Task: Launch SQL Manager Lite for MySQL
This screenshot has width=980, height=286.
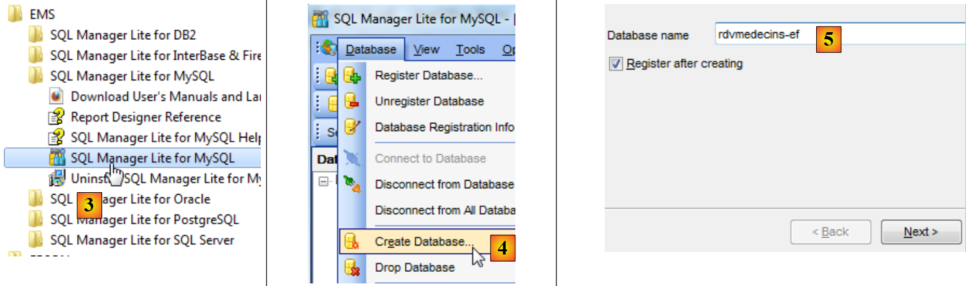Action: pyautogui.click(x=152, y=158)
